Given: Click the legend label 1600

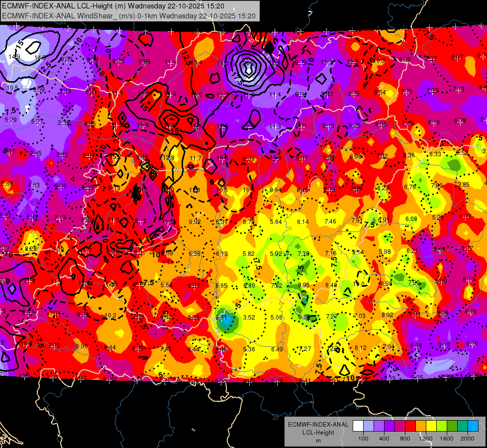Looking at the screenshot, I should (x=447, y=439).
